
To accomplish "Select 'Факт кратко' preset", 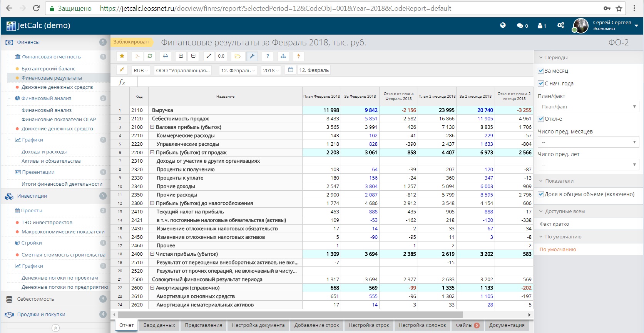I will pyautogui.click(x=554, y=224).
